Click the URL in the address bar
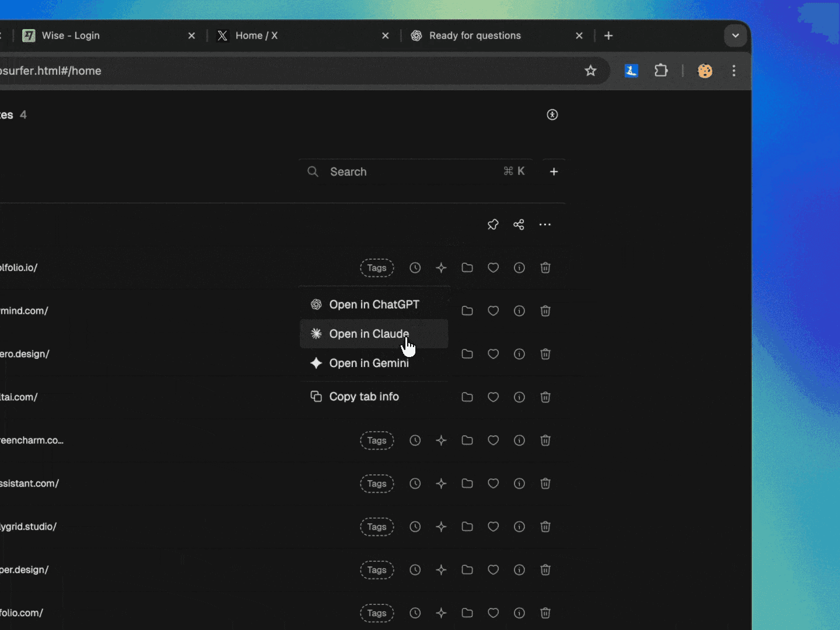 tap(51, 71)
